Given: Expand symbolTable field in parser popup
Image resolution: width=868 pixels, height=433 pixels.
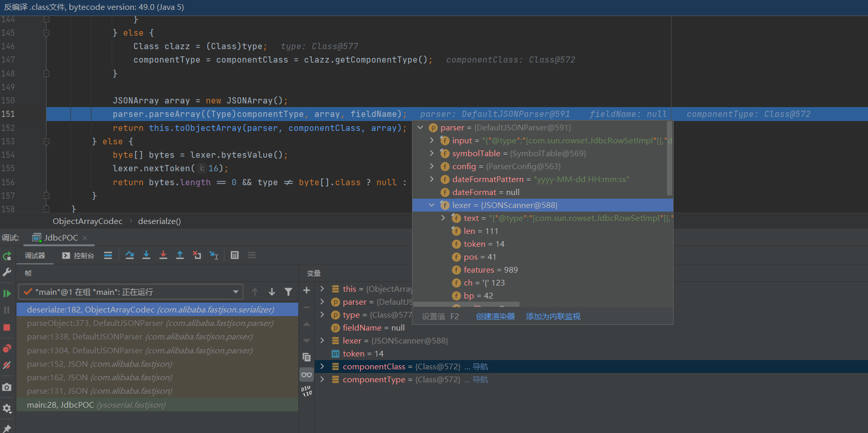Looking at the screenshot, I should 432,153.
